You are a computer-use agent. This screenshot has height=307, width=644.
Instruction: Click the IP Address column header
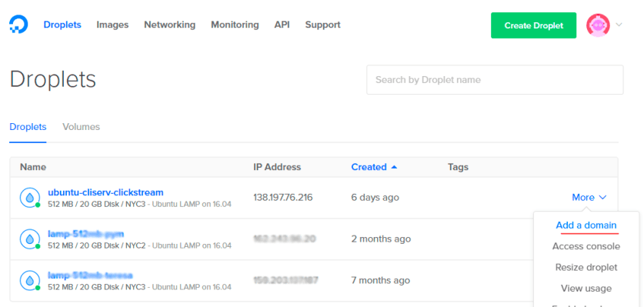(277, 167)
